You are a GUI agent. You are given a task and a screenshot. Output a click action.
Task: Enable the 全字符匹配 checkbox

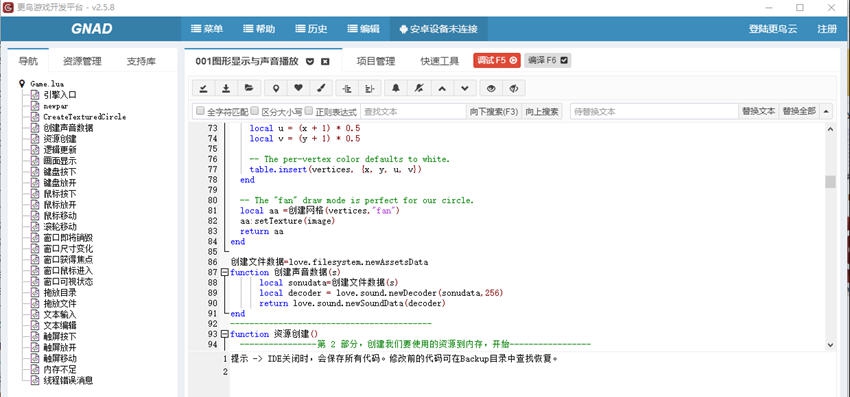point(201,111)
